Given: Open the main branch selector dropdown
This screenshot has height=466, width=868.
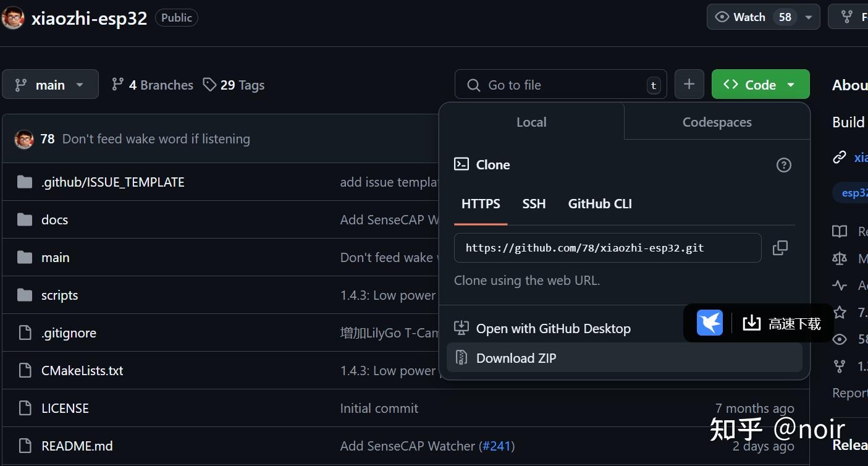Looking at the screenshot, I should (x=50, y=85).
